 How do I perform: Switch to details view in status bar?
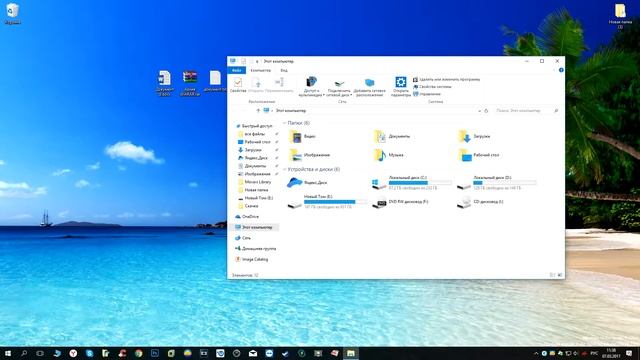[552, 276]
